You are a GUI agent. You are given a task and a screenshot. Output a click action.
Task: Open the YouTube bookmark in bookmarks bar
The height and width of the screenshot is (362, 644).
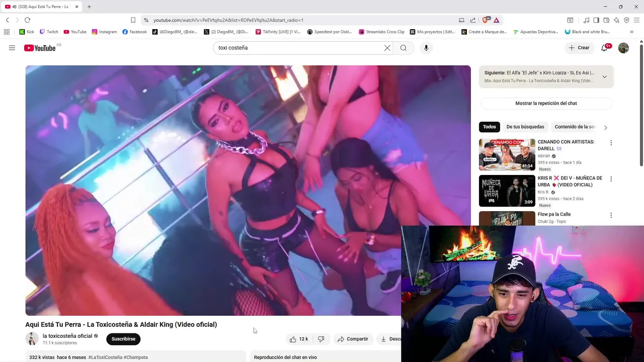coord(75,32)
